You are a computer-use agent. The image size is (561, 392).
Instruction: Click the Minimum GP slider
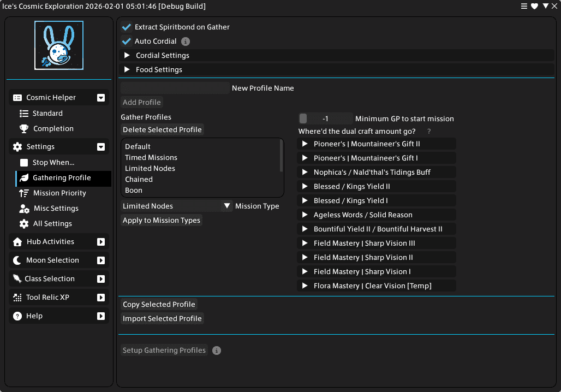click(325, 118)
